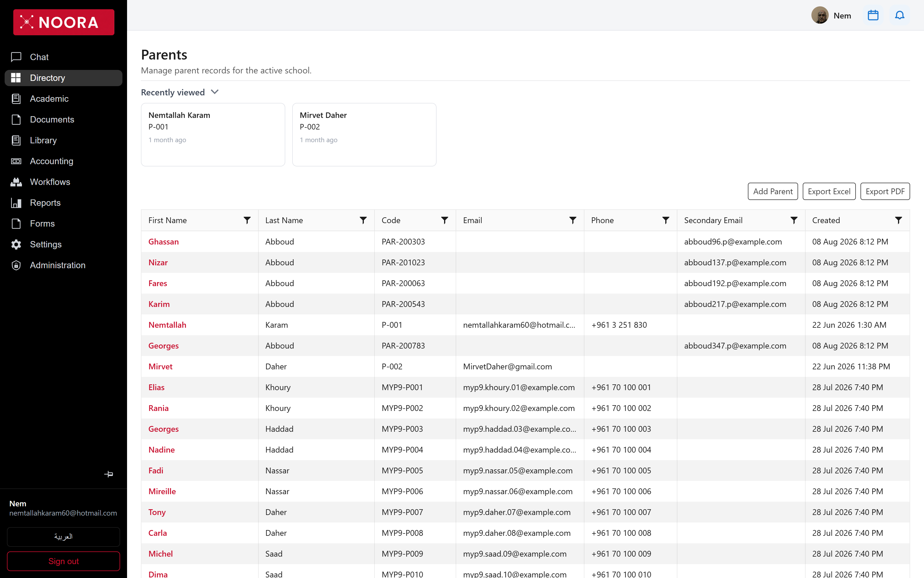Filter the Code column
The width and height of the screenshot is (924, 578).
click(444, 220)
